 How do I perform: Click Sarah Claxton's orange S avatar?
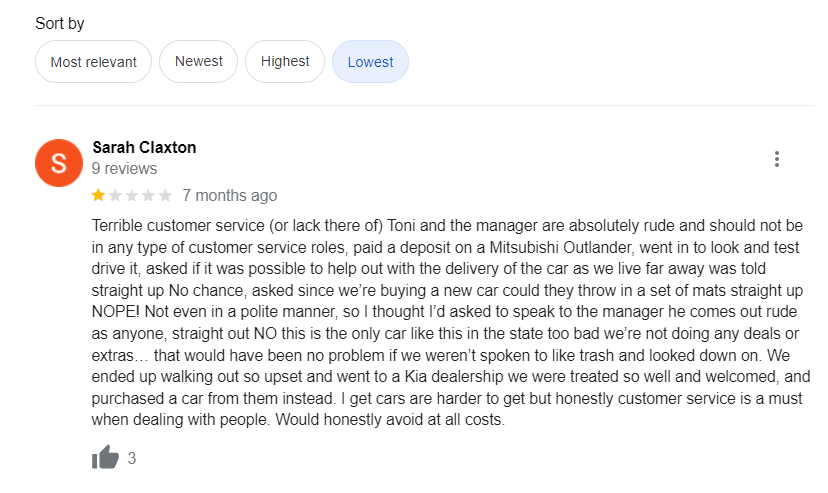[x=58, y=162]
